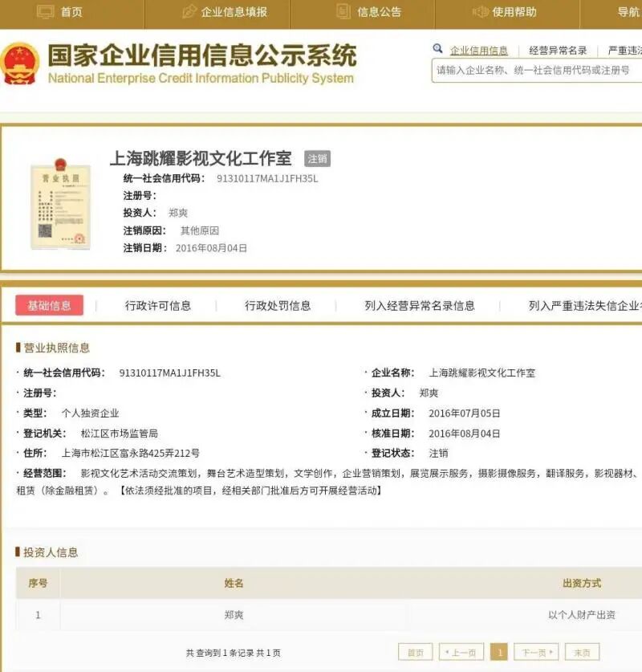Click 以个人财产出资 table cell

coord(582,615)
